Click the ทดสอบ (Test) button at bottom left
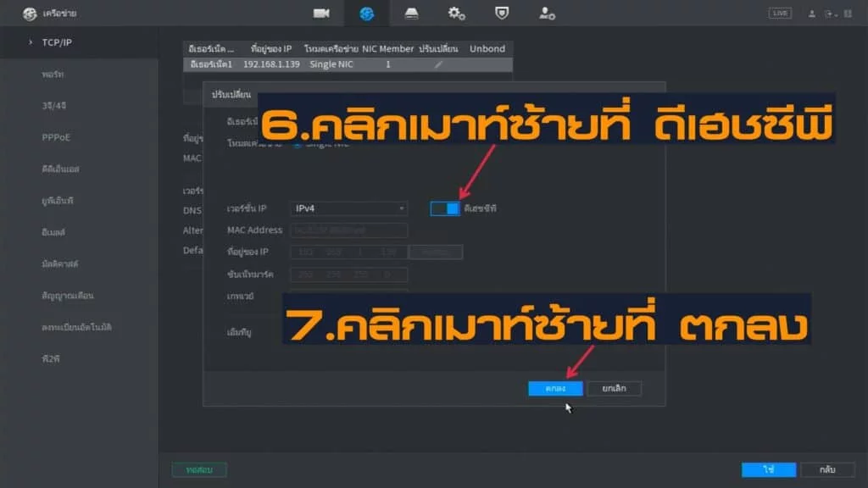The height and width of the screenshot is (488, 868). click(x=199, y=469)
